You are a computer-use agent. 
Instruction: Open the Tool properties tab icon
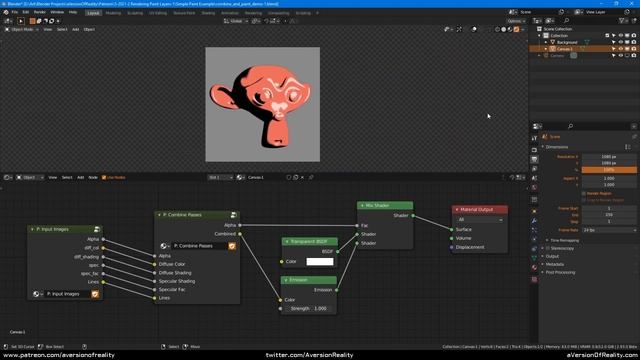tap(534, 139)
